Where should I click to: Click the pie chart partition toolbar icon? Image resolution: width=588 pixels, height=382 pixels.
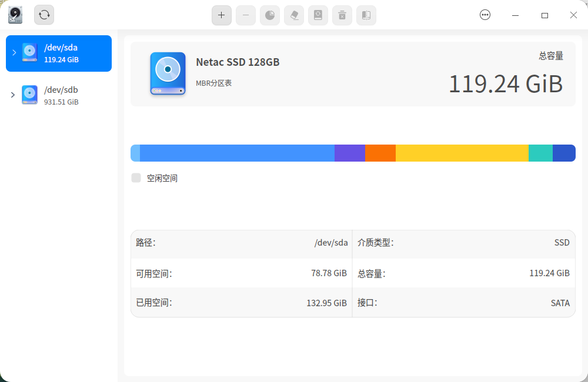[270, 15]
